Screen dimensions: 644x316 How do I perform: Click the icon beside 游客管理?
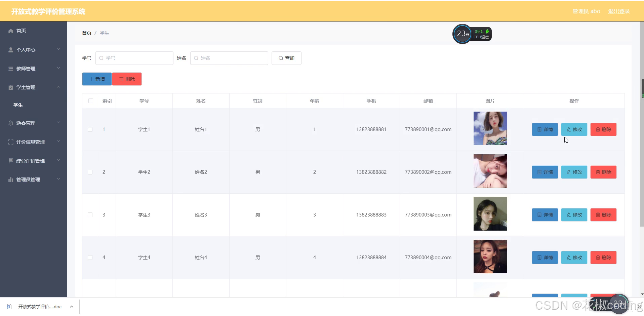point(11,123)
